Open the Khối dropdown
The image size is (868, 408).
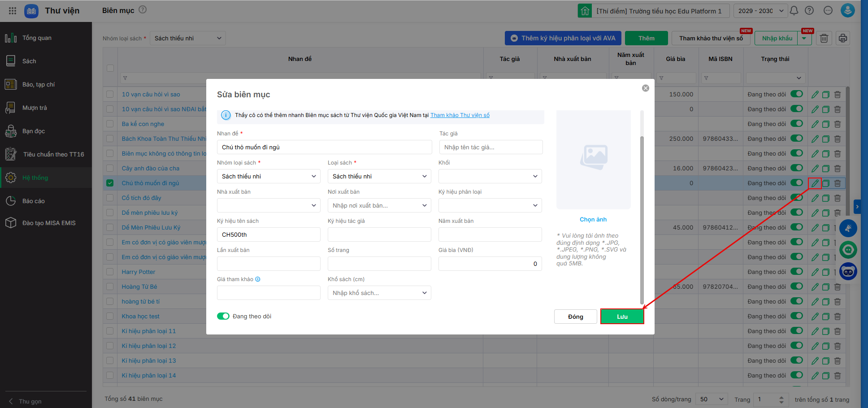point(490,176)
